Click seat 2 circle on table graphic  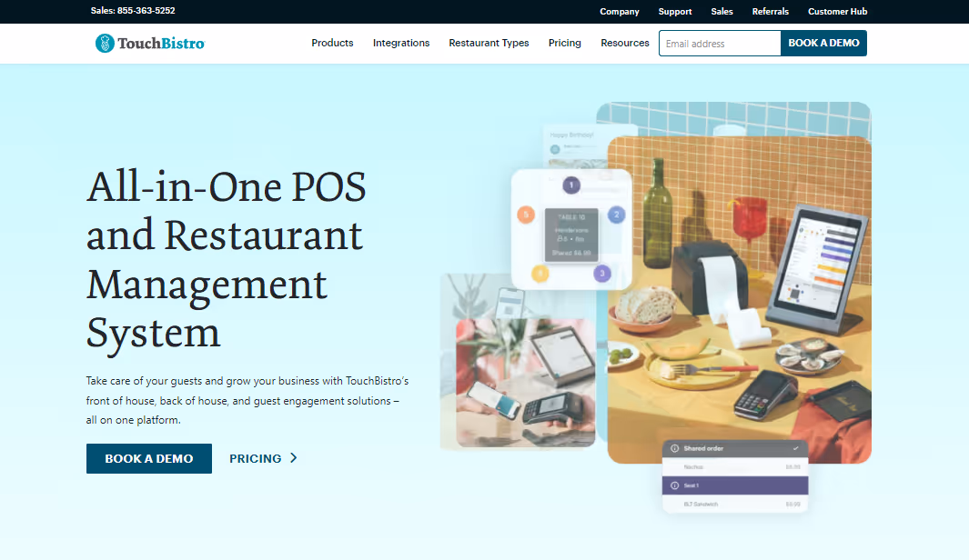616,215
